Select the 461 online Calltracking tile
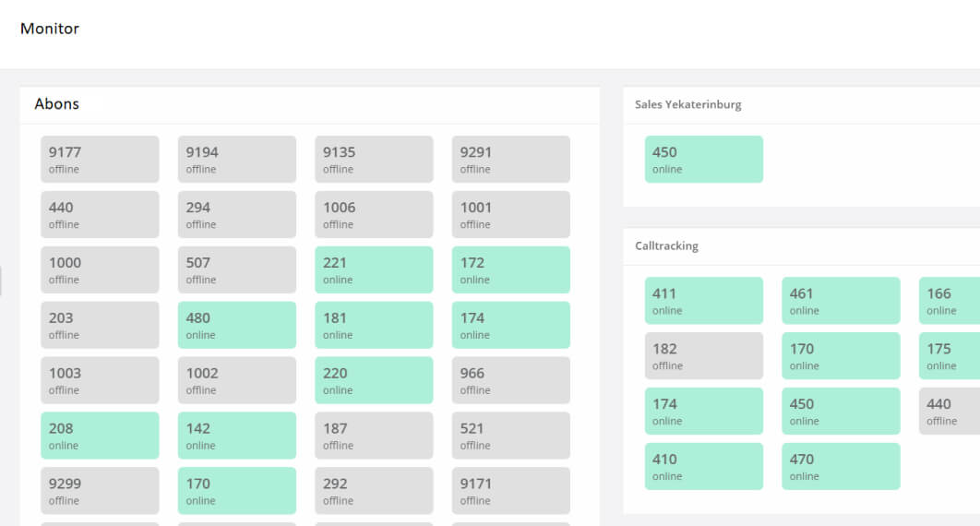980x526 pixels. tap(840, 301)
